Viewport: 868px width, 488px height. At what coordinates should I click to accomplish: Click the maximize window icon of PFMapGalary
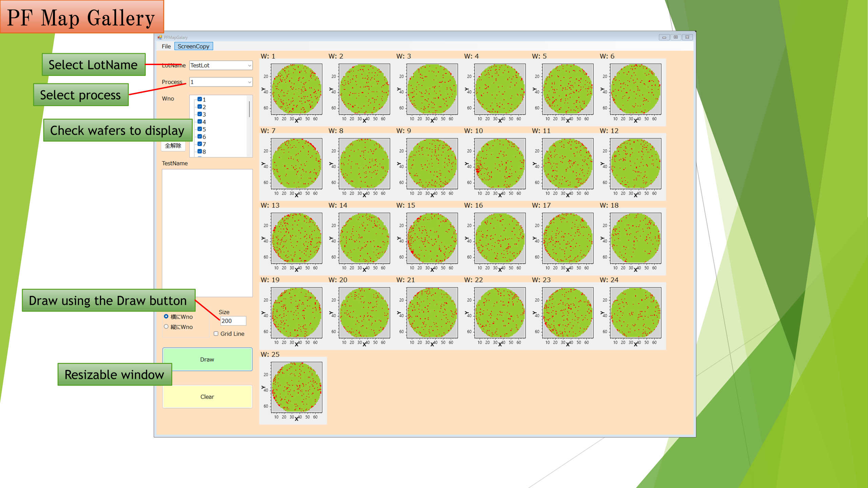pos(676,37)
